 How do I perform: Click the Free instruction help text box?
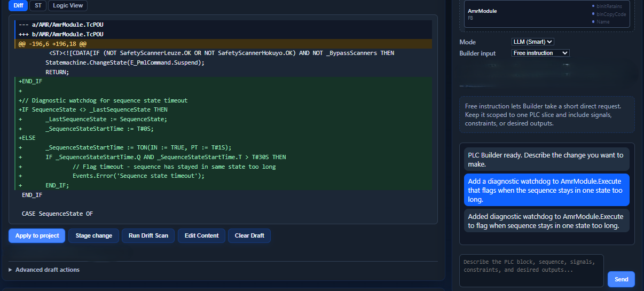click(x=547, y=115)
